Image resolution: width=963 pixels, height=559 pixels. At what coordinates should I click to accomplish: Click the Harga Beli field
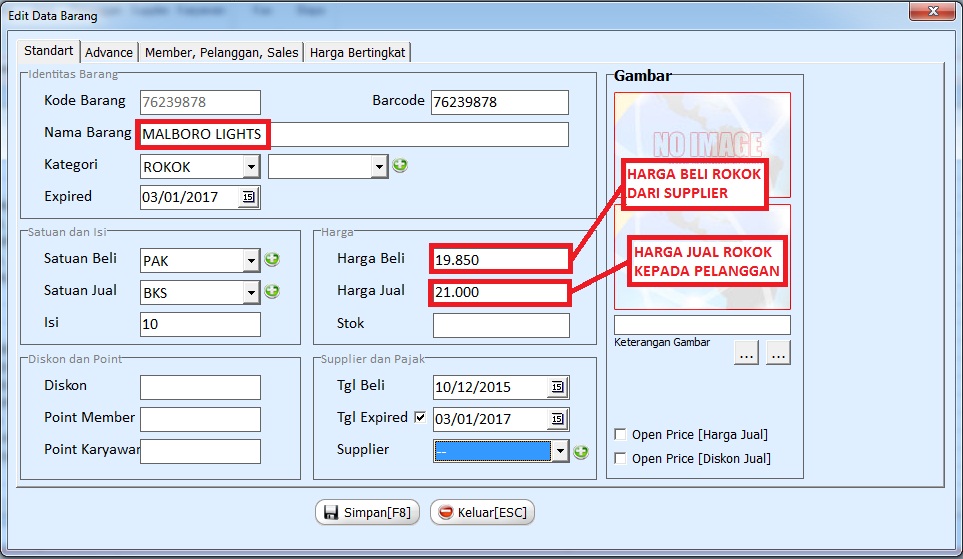click(501, 260)
